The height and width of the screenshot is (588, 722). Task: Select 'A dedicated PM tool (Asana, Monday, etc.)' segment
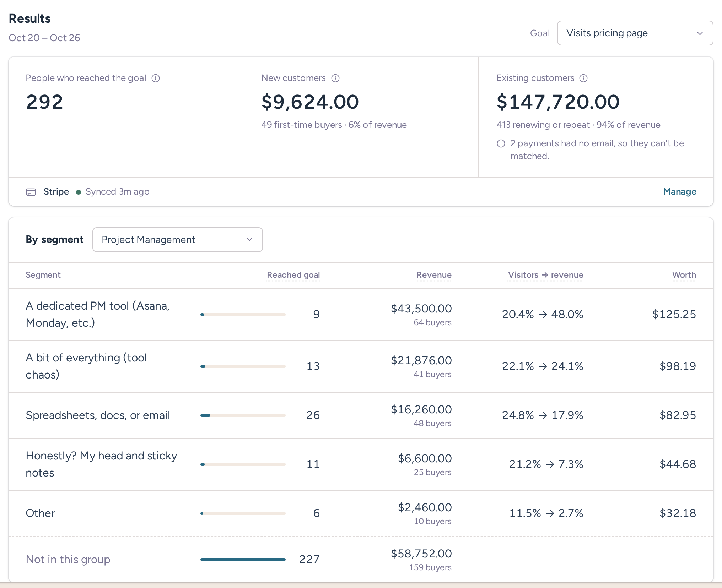tap(98, 314)
